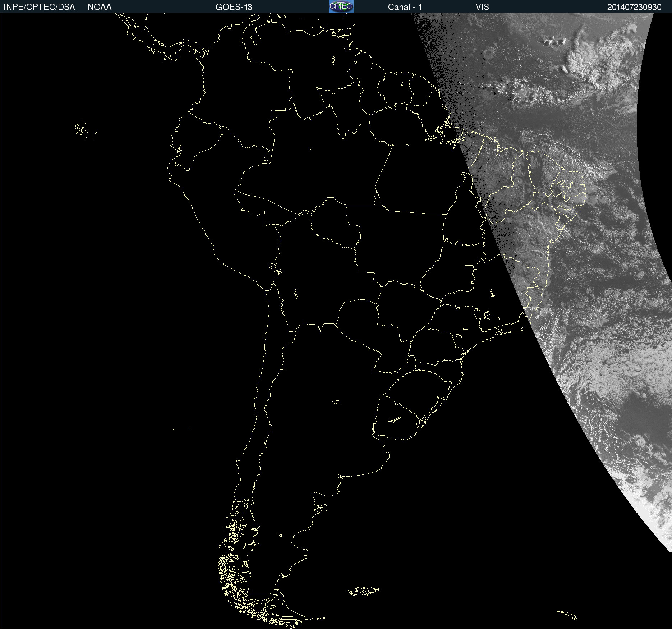Click the 201407230930 timestamp

634,7
